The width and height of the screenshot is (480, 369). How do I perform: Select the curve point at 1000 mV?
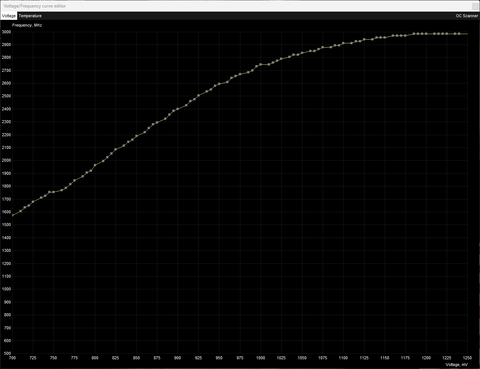[x=260, y=64]
